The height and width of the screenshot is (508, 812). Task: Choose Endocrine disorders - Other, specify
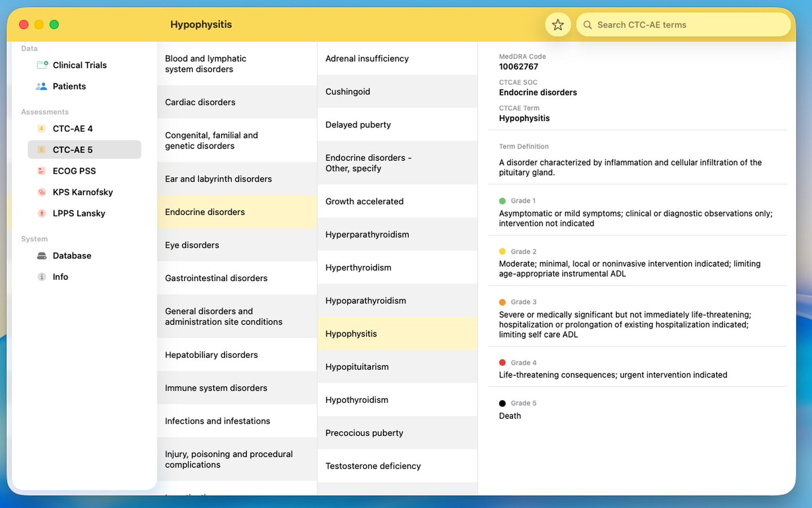point(398,163)
